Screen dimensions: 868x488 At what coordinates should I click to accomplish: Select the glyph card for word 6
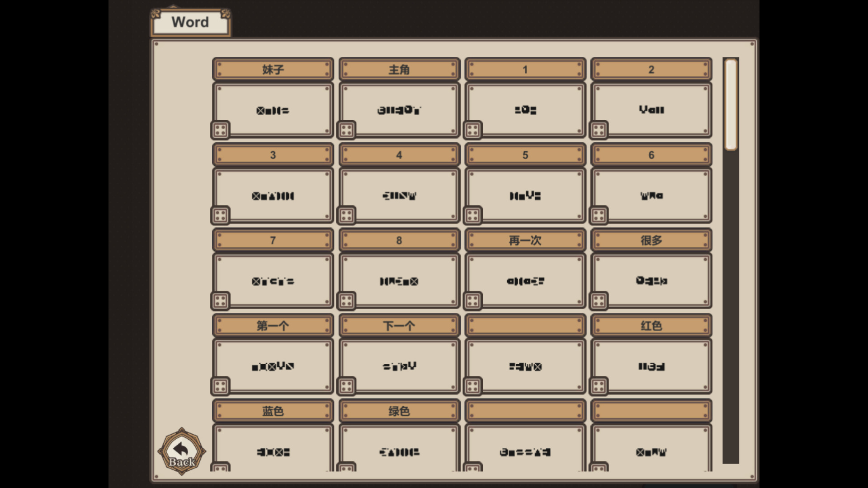651,196
